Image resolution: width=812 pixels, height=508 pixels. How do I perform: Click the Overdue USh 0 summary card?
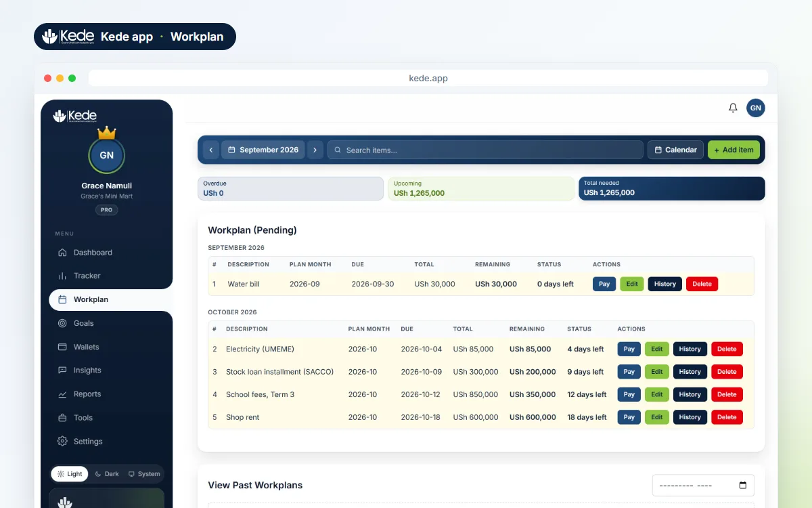coord(290,188)
